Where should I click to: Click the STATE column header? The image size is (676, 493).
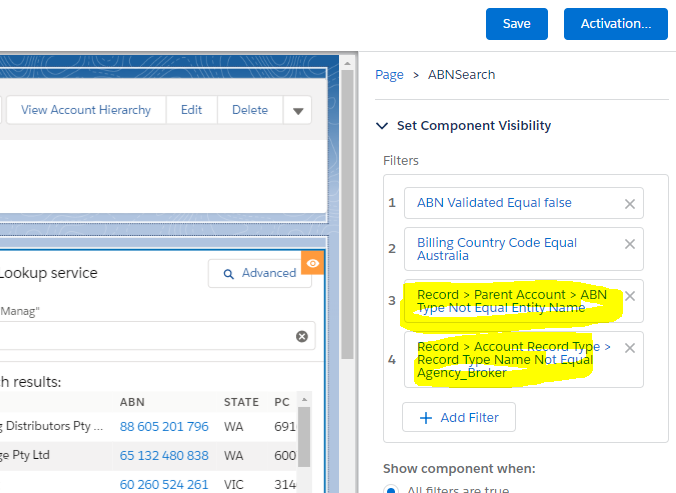coord(241,402)
